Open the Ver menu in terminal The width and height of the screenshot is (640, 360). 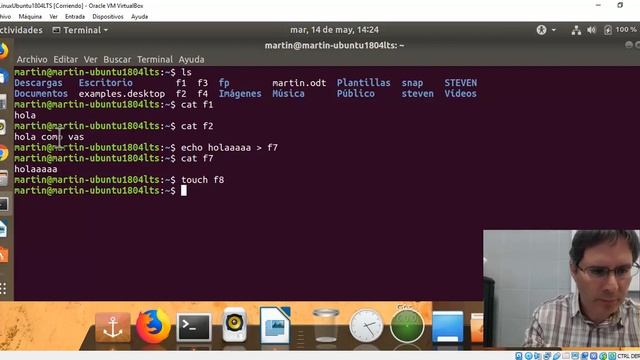(91, 60)
